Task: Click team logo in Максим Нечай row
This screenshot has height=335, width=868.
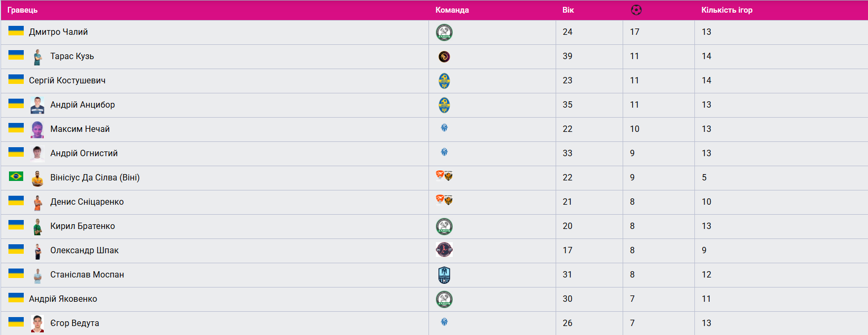Action: click(x=444, y=128)
